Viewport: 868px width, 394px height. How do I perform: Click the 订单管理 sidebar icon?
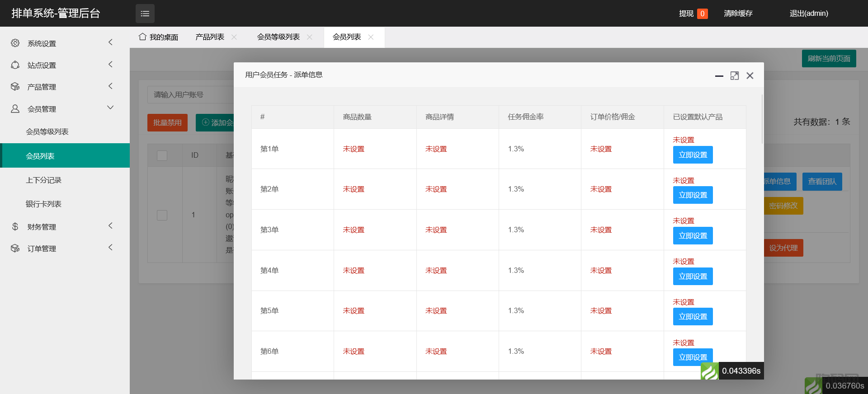tap(15, 248)
